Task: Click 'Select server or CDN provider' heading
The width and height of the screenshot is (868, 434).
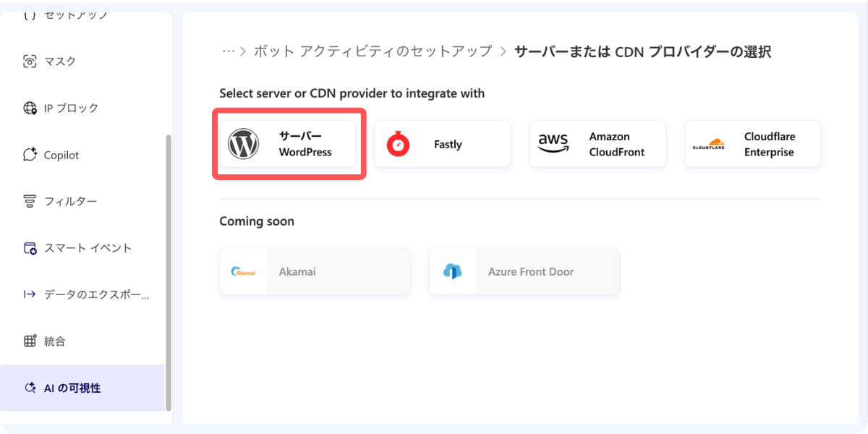Action: (x=352, y=93)
